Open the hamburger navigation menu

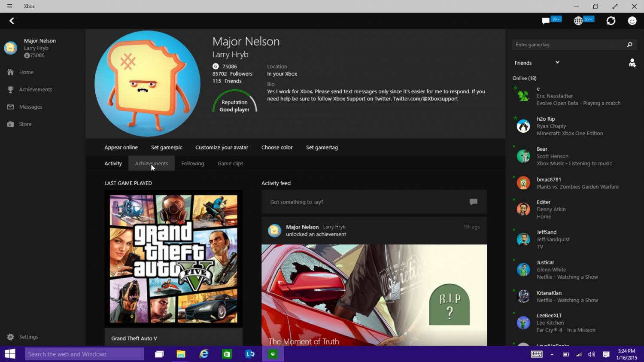pos(9,6)
